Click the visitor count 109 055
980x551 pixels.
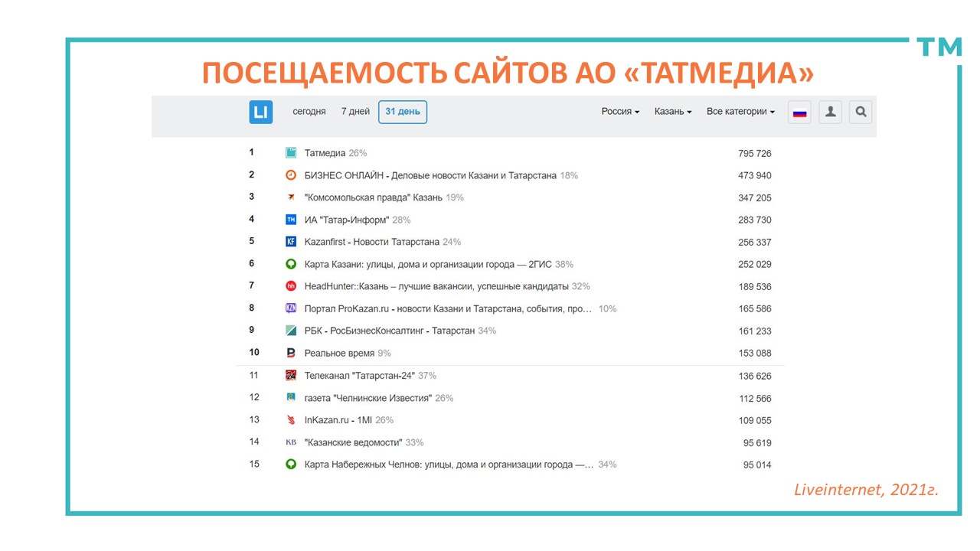coord(755,421)
